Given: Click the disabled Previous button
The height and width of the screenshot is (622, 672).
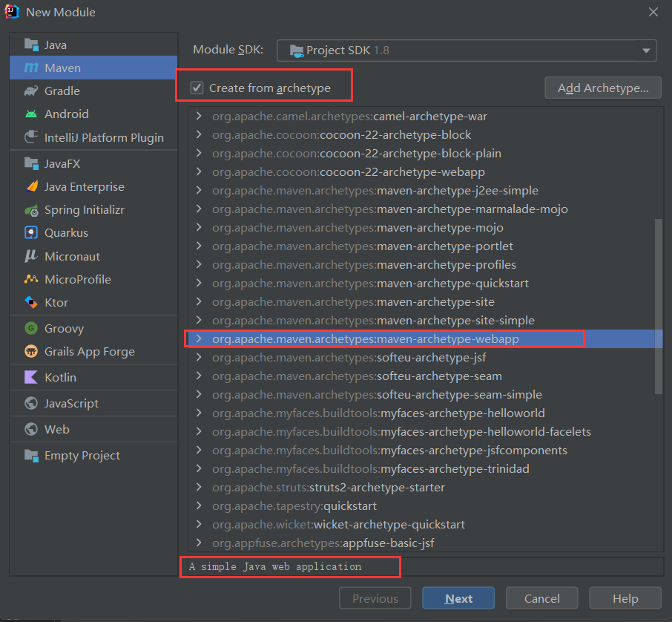Looking at the screenshot, I should click(375, 598).
